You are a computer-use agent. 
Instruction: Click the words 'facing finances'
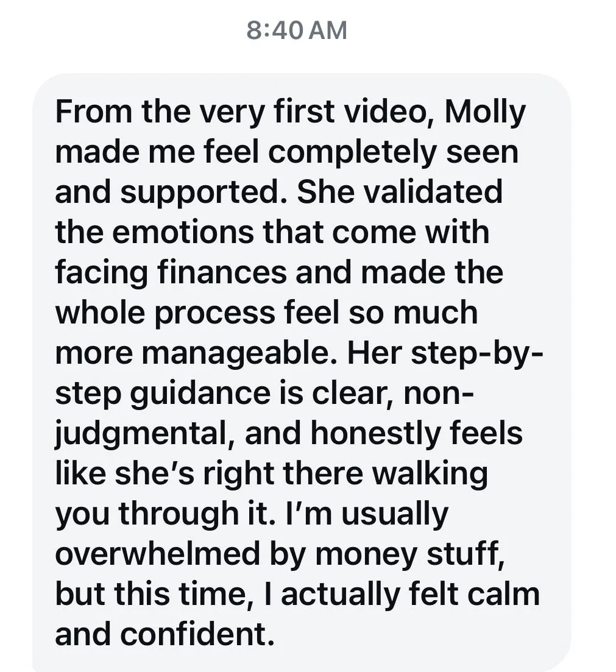pos(171,273)
